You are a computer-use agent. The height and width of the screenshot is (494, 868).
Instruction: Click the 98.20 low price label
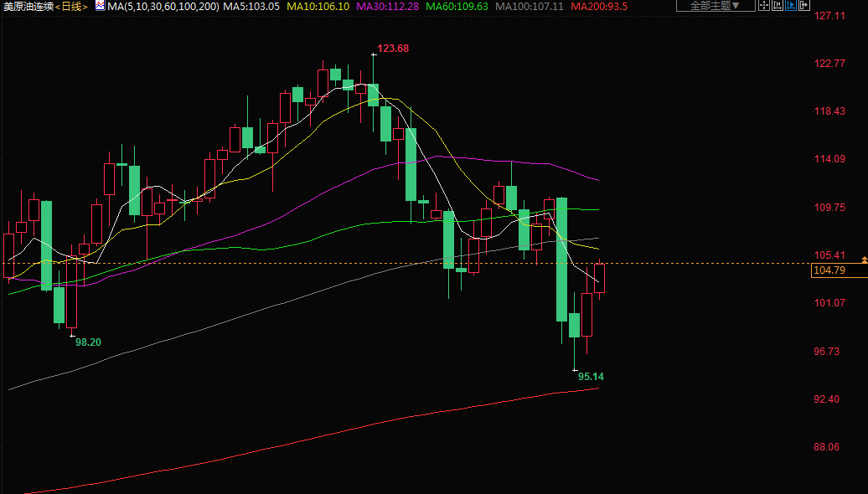(x=89, y=342)
